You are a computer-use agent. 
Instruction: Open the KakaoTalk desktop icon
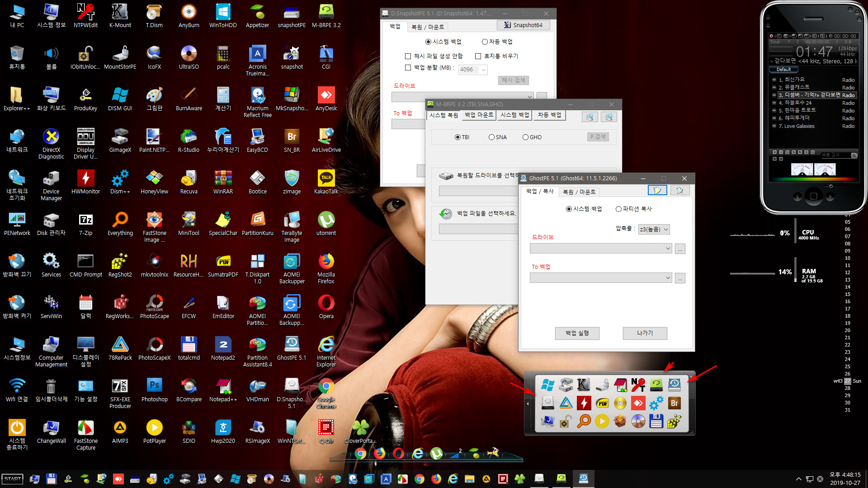click(x=326, y=182)
